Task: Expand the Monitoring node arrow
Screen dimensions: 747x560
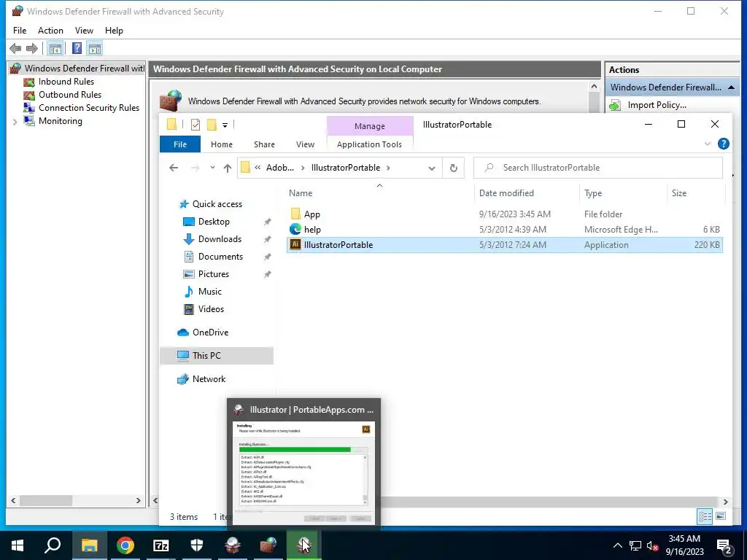Action: click(15, 122)
